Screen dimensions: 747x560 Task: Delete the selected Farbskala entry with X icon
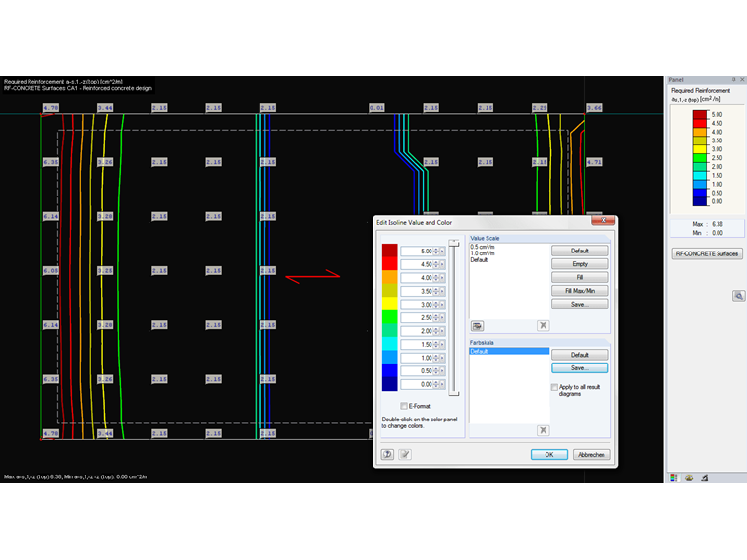pyautogui.click(x=543, y=430)
